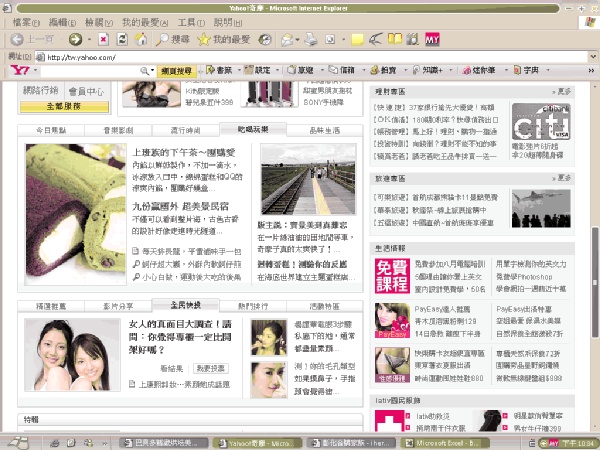Go back using the 上一頁 arrow
Image resolution: width=600 pixels, height=450 pixels.
click(31, 39)
